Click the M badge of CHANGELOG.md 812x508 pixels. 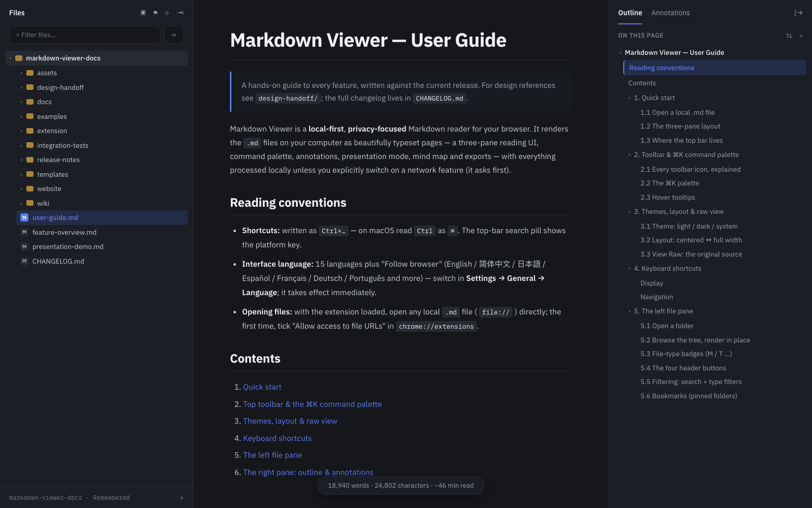(24, 261)
